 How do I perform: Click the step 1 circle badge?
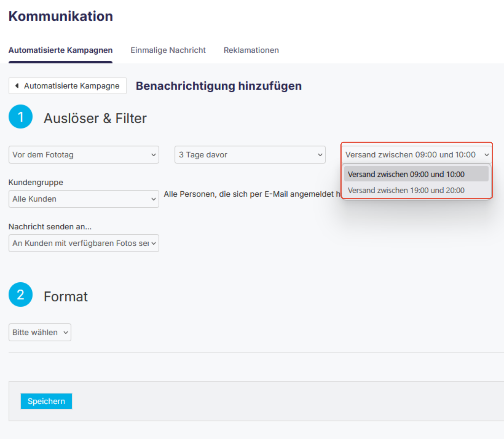pos(21,117)
